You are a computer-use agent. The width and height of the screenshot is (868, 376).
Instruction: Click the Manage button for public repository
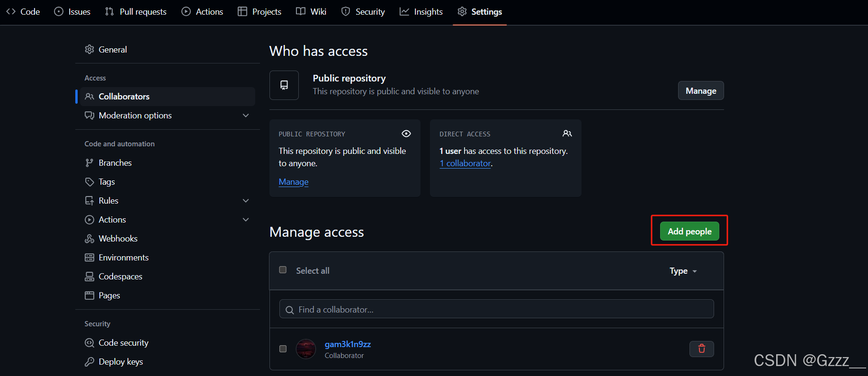[x=701, y=90]
